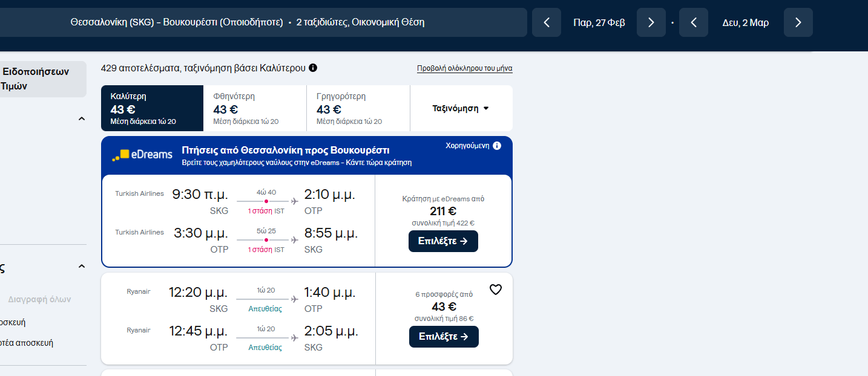Viewport: 868px width, 376px height.
Task: Click info icon beside sorting results text
Action: tap(313, 68)
